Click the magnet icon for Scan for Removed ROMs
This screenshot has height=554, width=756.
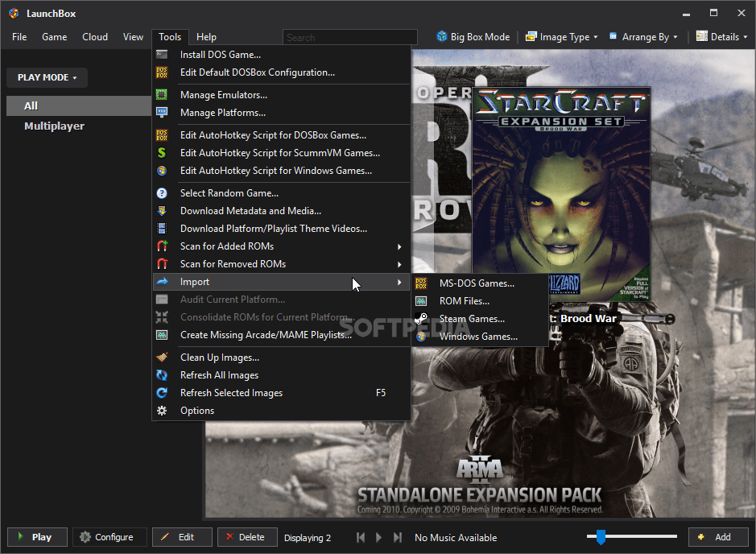[x=162, y=264]
